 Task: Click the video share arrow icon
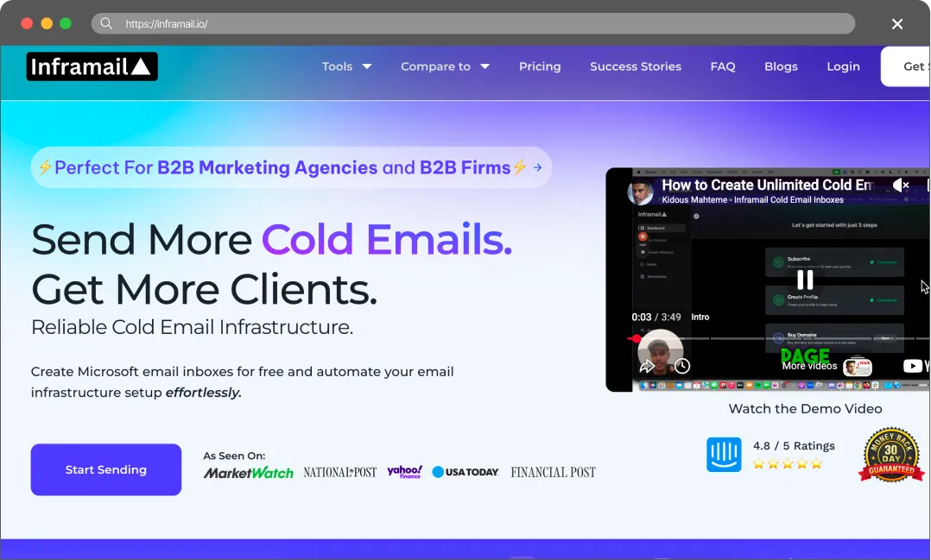click(647, 366)
